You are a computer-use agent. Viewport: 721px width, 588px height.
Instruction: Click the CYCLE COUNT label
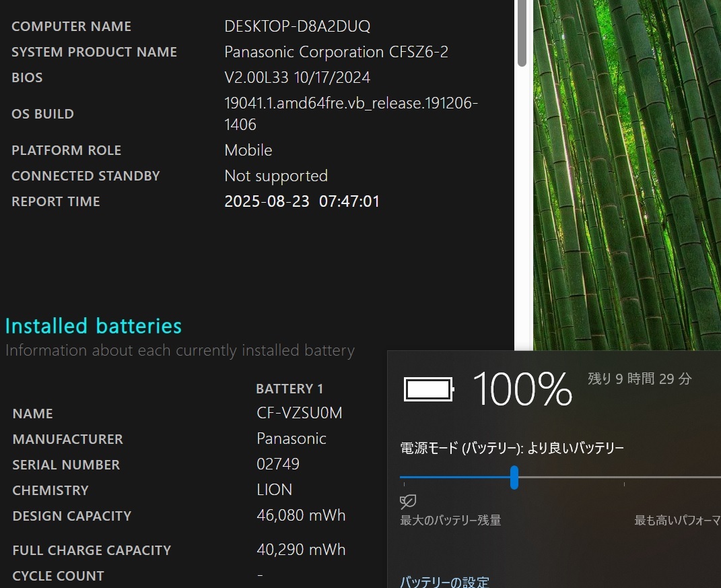(x=58, y=576)
